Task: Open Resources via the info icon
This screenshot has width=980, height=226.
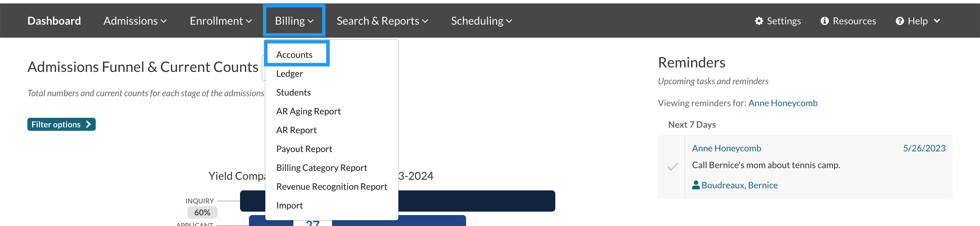Action: coord(824,21)
